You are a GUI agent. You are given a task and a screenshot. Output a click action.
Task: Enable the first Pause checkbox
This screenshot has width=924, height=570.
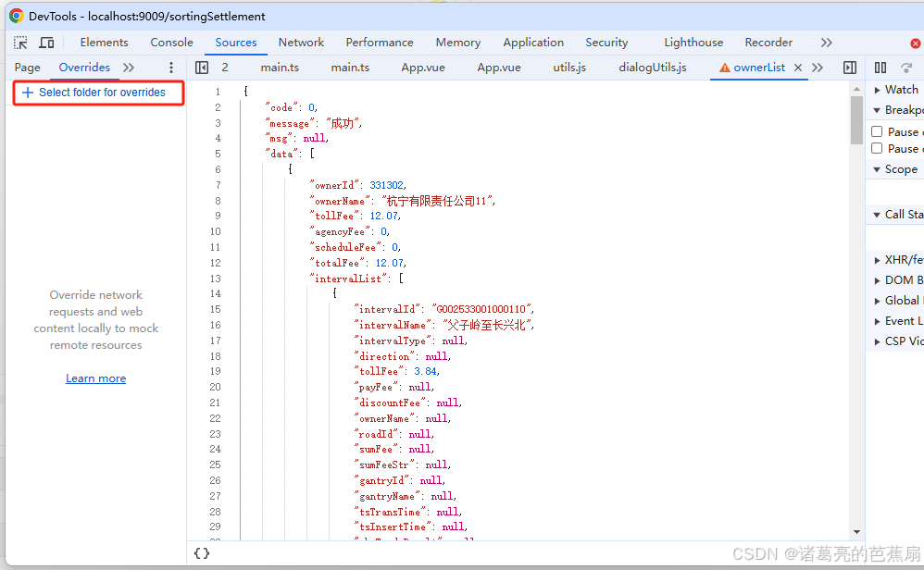pyautogui.click(x=877, y=131)
